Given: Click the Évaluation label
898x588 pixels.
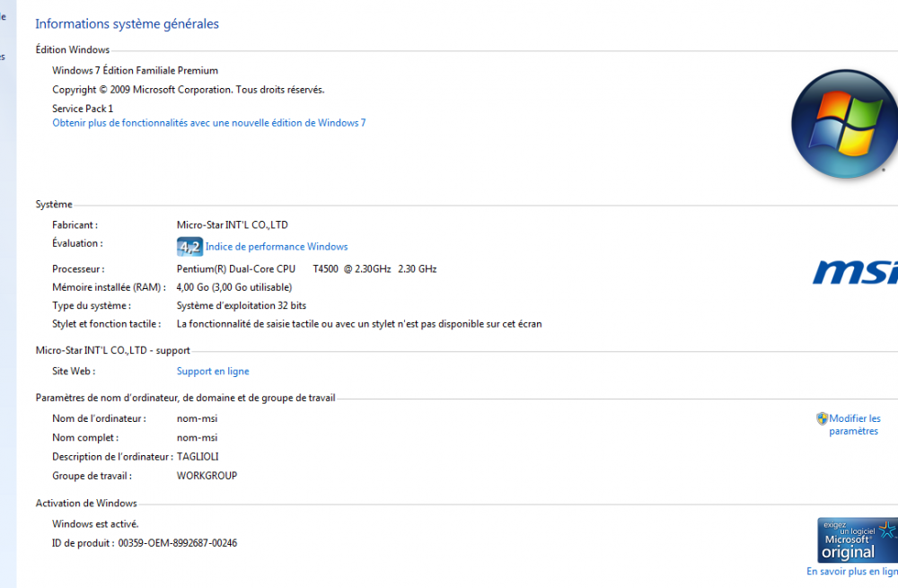Looking at the screenshot, I should 77,243.
